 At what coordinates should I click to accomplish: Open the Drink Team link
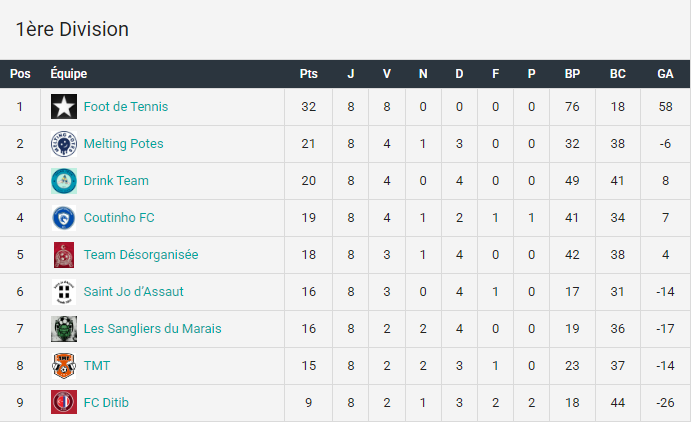tap(116, 181)
